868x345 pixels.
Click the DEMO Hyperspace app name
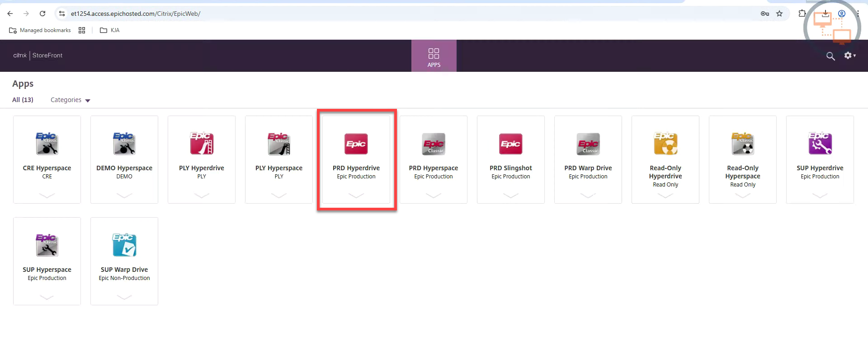[x=124, y=168]
